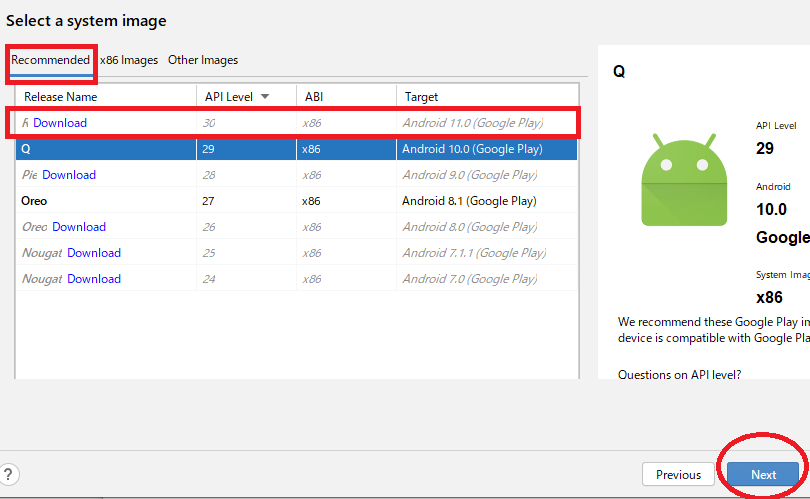Click the Android 10.0 (Google Play) cell
Screen dimensions: 810x499
[x=472, y=149]
